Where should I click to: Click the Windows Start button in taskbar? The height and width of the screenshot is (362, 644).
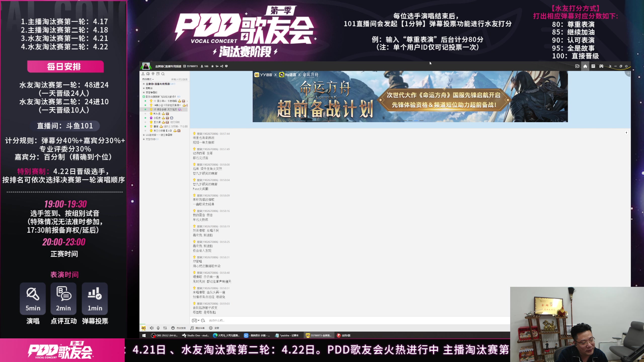144,336
